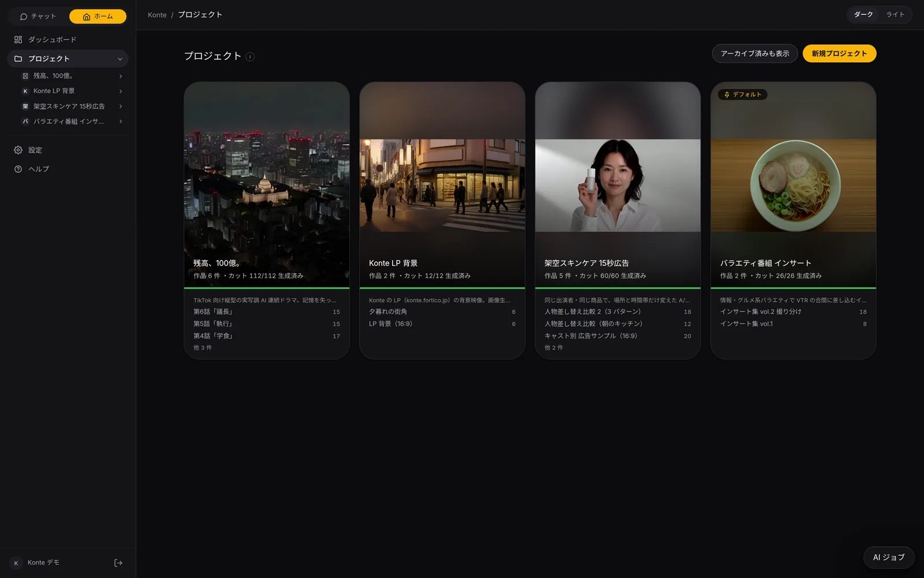
Task: Click the バ icon for バラエティ番組 sidebar item
Action: 25,121
